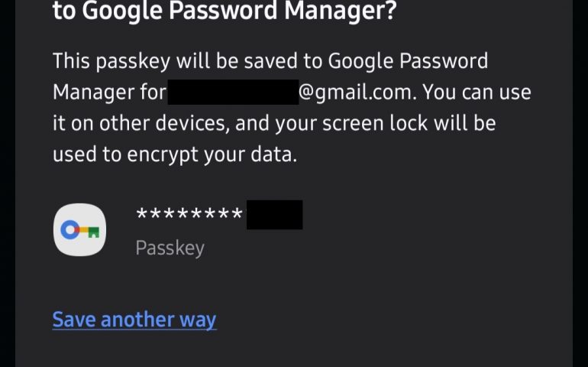Click "used to encrypt your data." text line
Screen dimensions: 588x367
174,154
